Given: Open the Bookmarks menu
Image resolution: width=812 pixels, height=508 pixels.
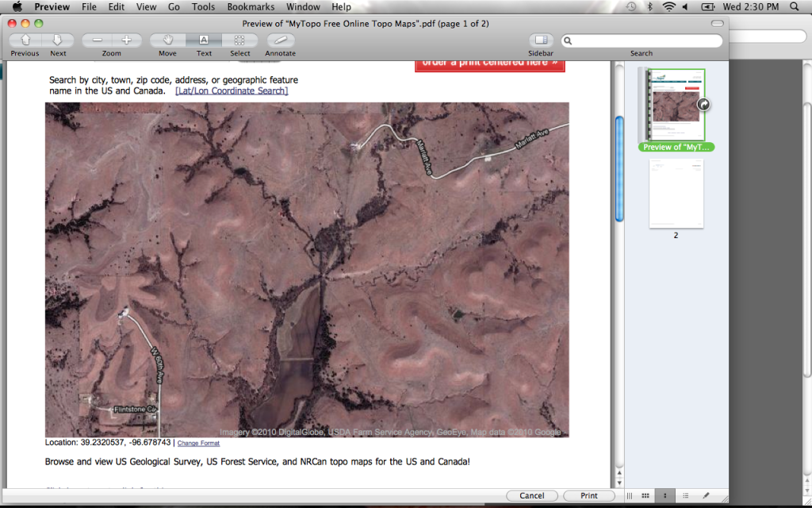Looking at the screenshot, I should [251, 7].
